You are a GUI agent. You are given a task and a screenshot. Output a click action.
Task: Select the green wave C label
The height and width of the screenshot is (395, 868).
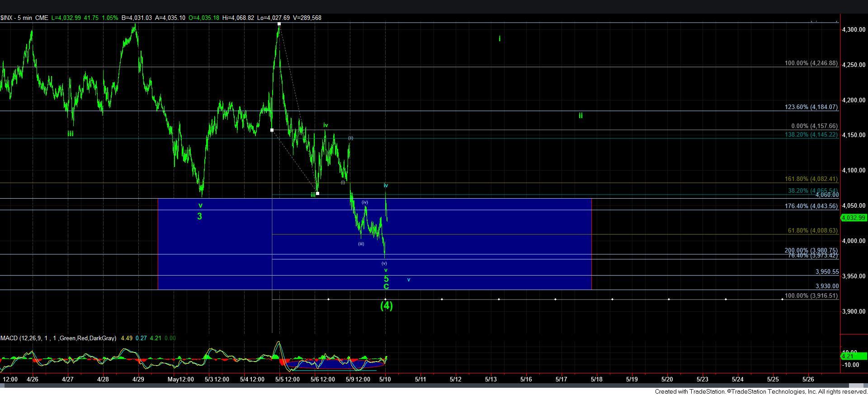(386, 287)
